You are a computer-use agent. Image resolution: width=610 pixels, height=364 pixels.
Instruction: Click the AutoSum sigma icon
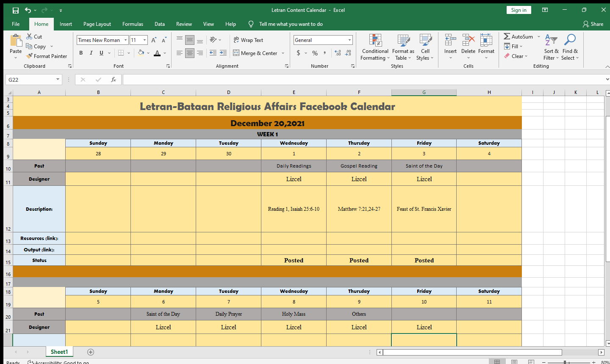coord(507,36)
